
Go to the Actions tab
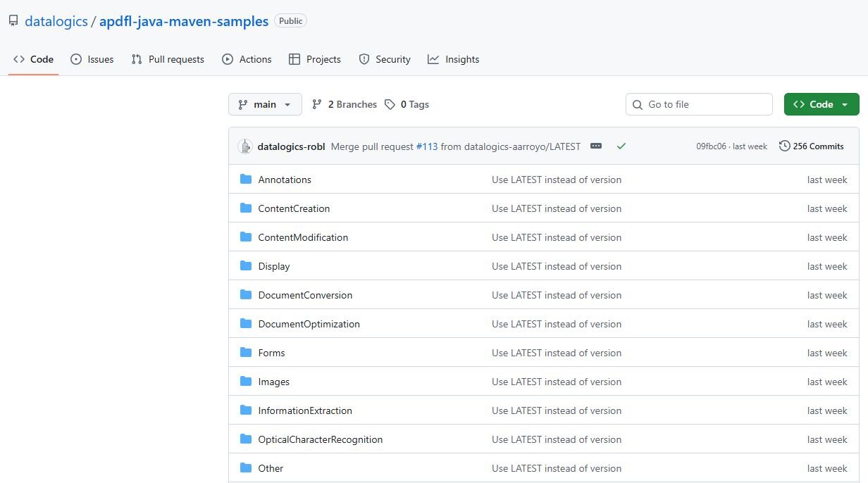coord(247,59)
